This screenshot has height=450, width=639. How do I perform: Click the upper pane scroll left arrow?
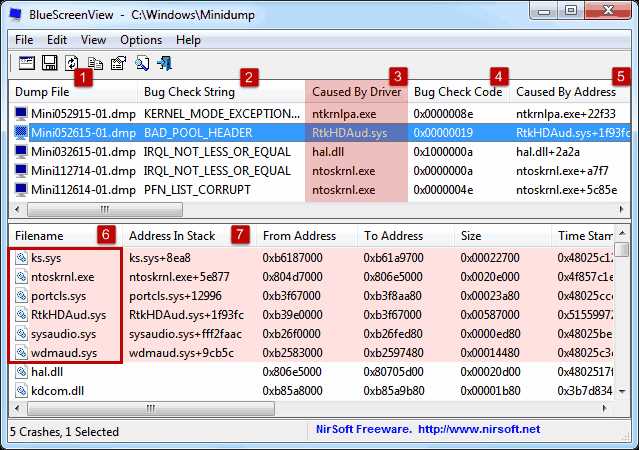tap(17, 210)
